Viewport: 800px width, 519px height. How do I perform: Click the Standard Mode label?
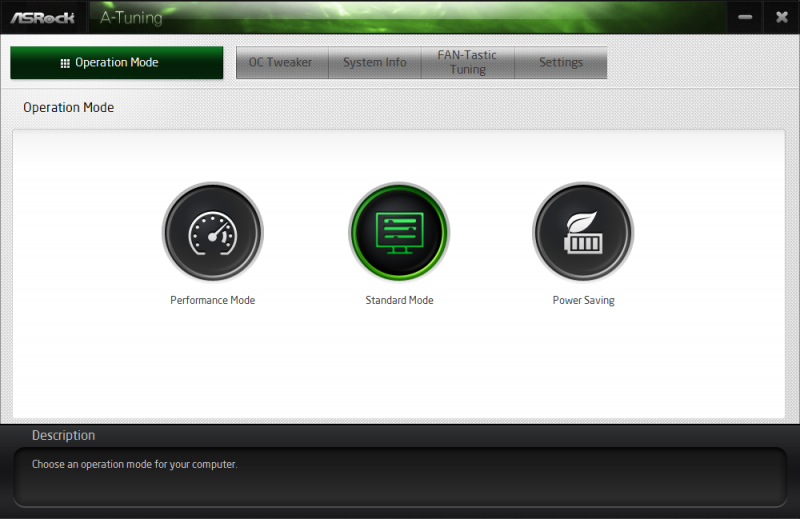point(399,300)
